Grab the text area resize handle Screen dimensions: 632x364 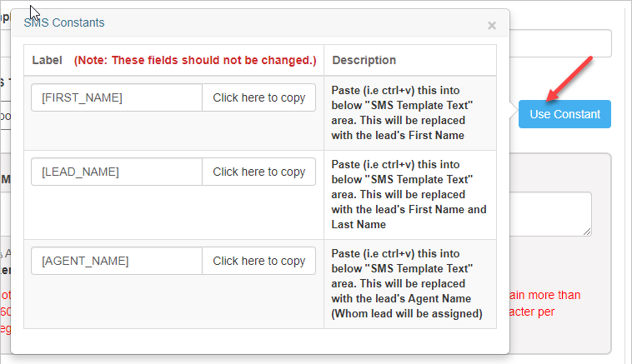coord(588,232)
